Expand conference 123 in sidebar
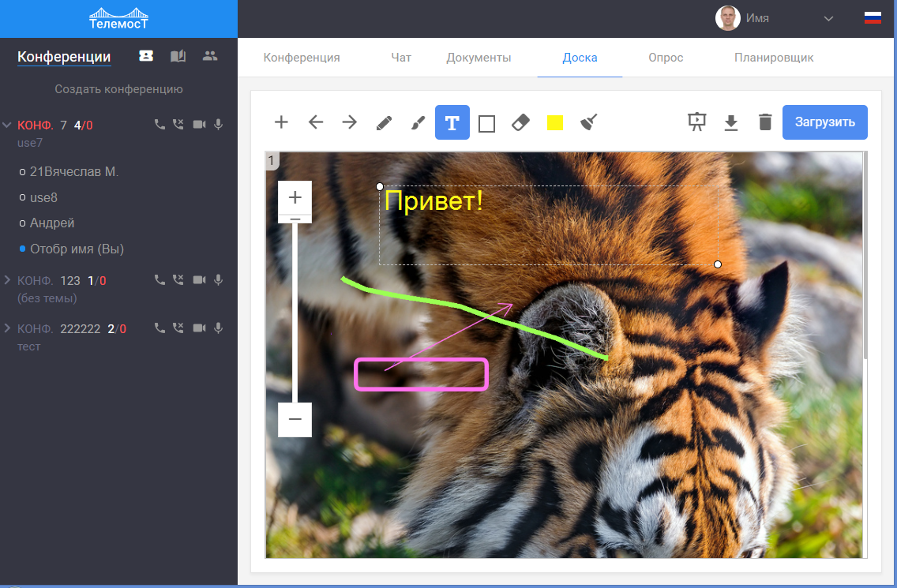This screenshot has height=588, width=897. [7, 280]
